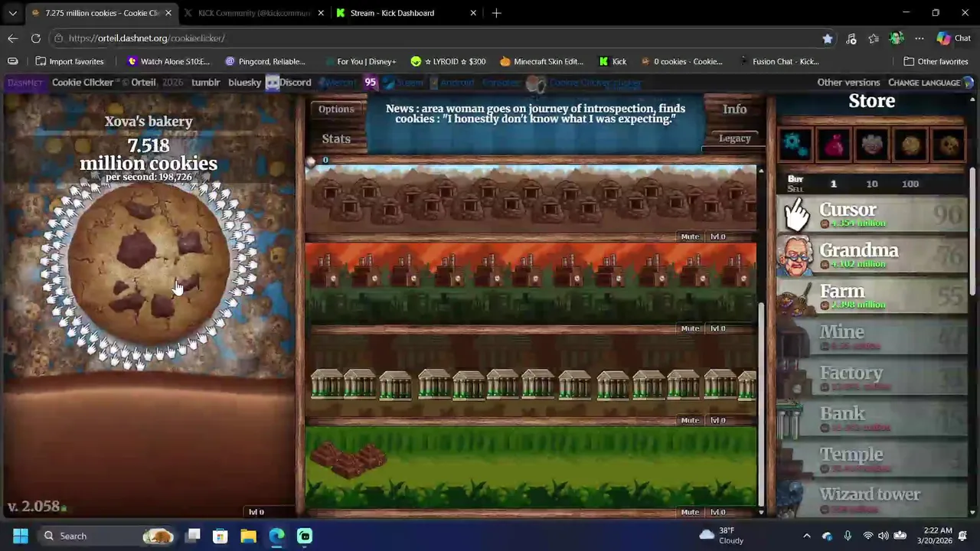
Task: Set purchase quantity to 10
Action: [872, 184]
